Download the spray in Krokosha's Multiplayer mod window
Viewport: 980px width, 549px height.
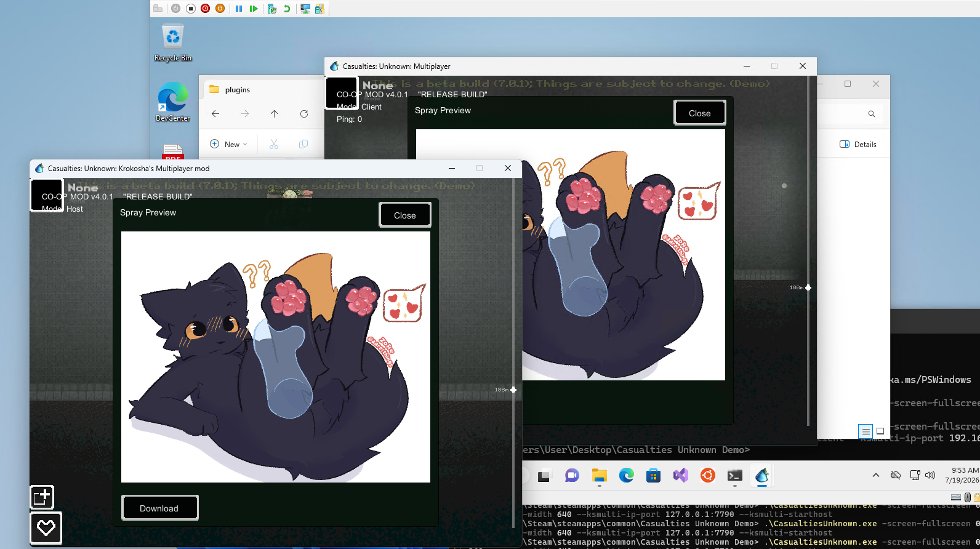160,508
